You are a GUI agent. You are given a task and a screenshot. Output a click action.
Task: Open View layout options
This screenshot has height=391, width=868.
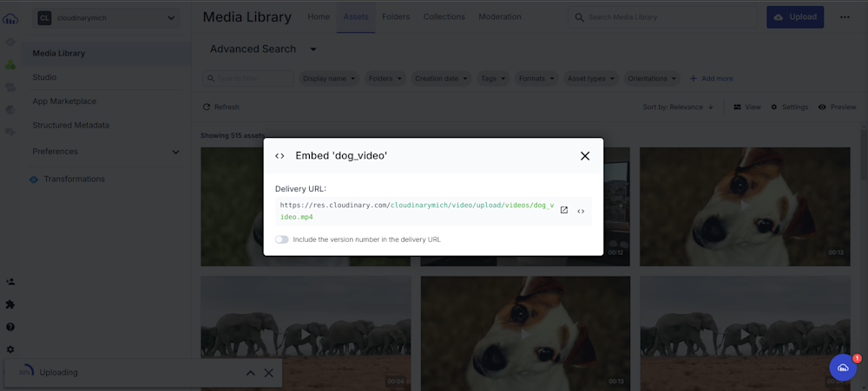click(746, 107)
